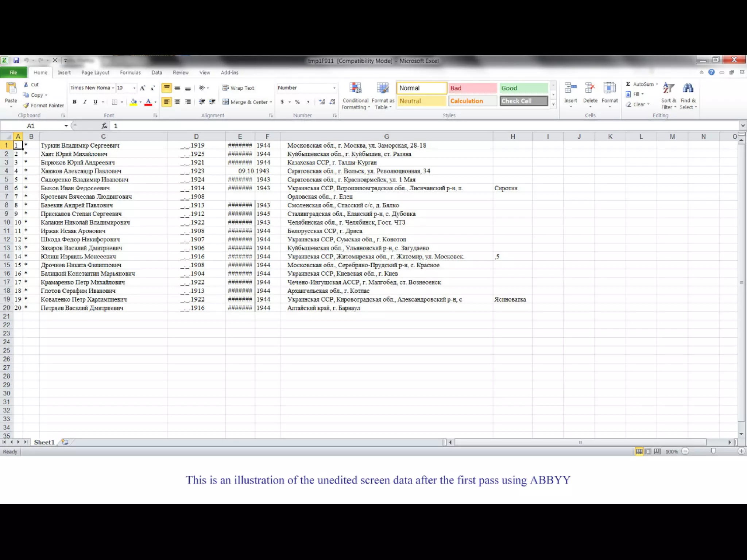747x560 pixels.
Task: Expand the cell styles gallery
Action: pos(553,104)
